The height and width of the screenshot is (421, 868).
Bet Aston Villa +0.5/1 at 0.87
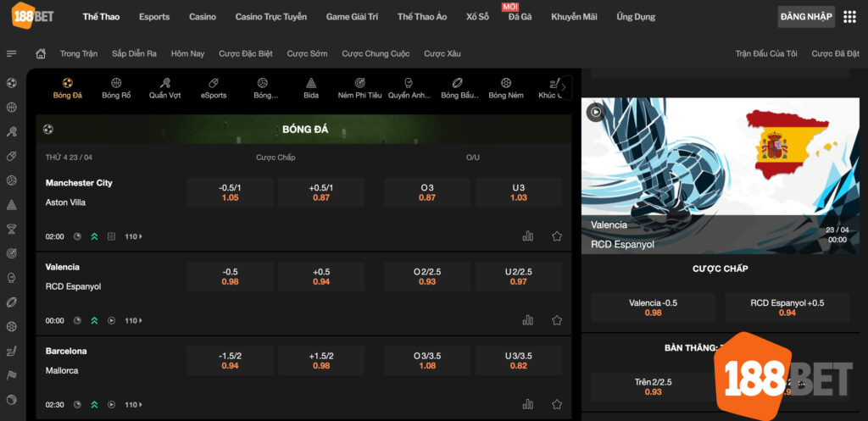coord(321,192)
